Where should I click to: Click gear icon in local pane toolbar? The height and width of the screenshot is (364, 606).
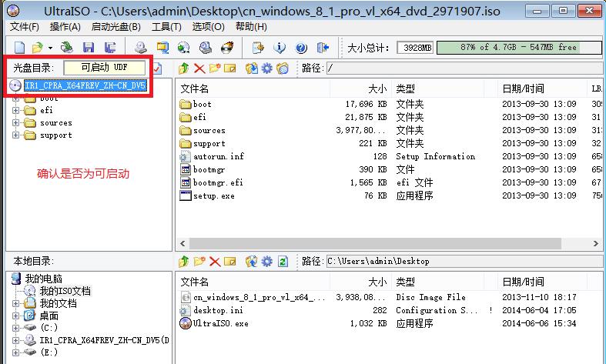pos(267,262)
